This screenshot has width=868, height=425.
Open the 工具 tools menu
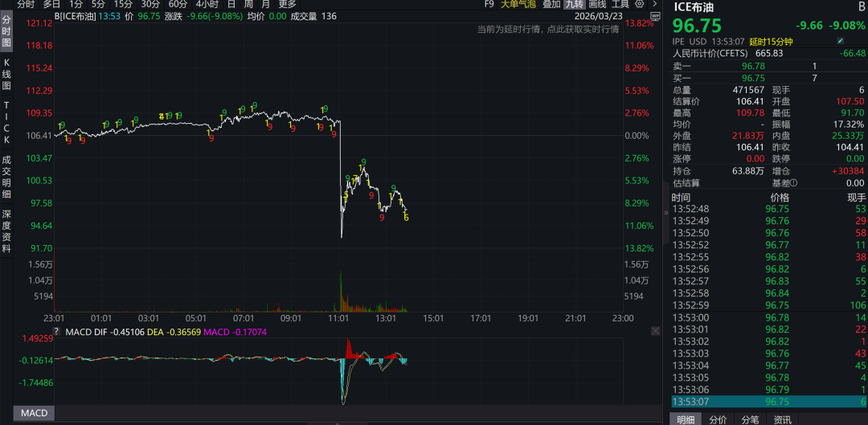pos(620,4)
